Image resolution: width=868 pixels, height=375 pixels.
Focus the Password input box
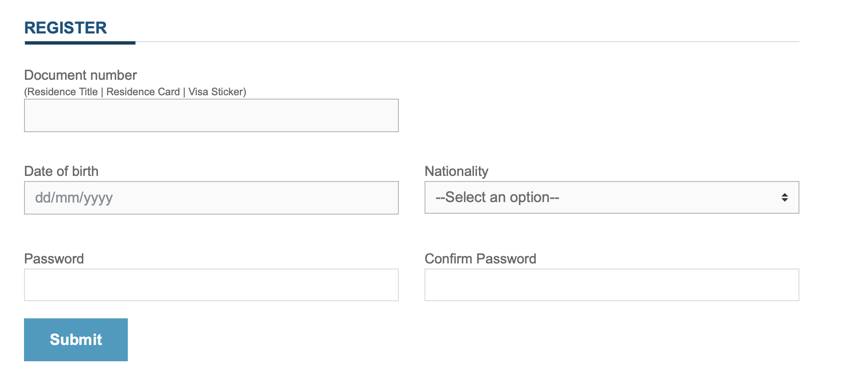pos(211,285)
